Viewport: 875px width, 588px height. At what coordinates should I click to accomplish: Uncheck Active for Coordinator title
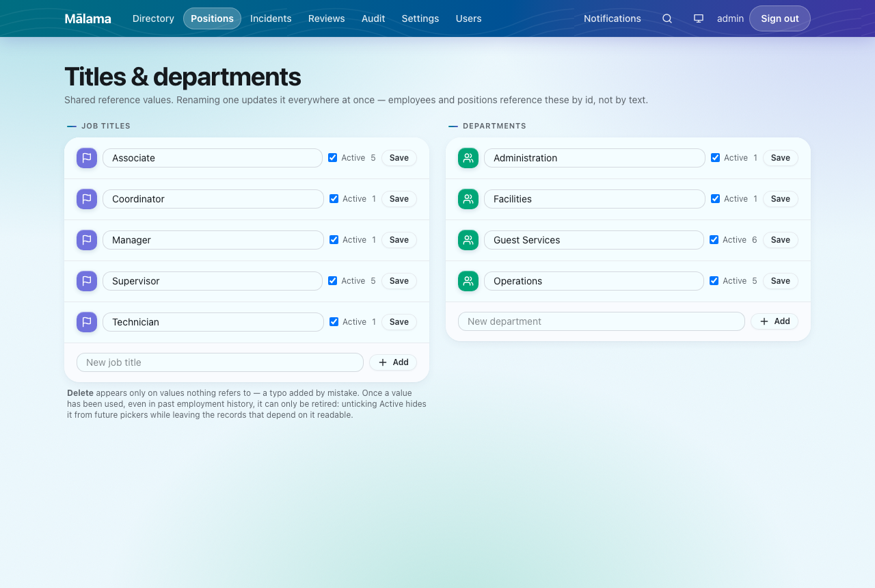334,199
